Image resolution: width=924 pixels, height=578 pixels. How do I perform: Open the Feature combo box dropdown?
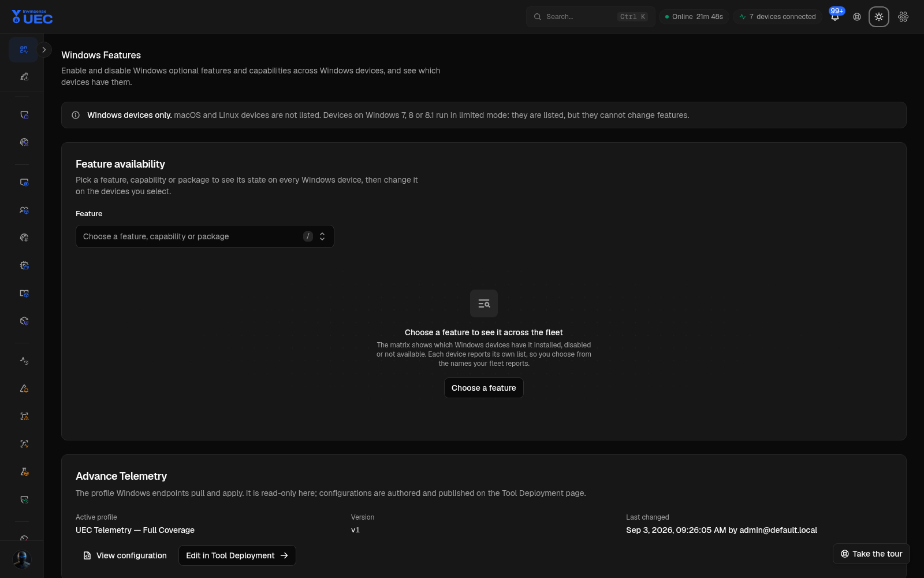204,236
